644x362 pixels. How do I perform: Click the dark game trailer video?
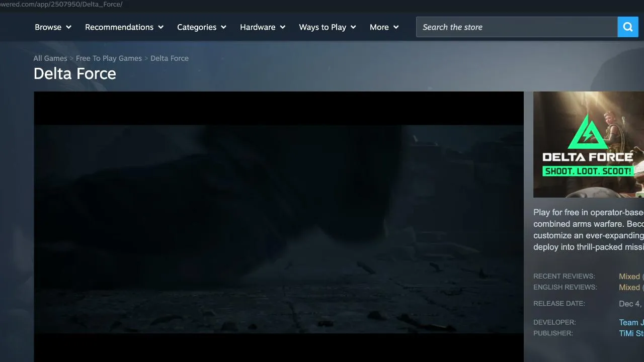[x=279, y=227]
